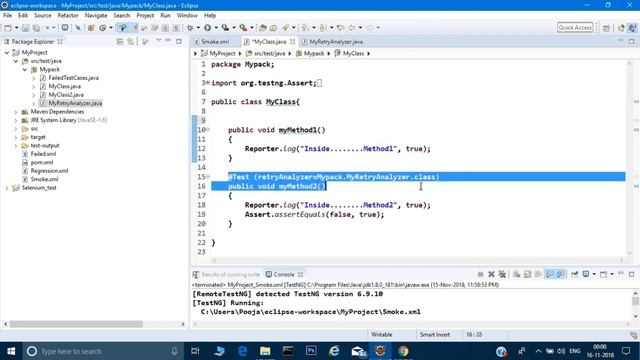The width and height of the screenshot is (640, 360).
Task: Collapse the MyProject tree node
Action: (x=7, y=53)
